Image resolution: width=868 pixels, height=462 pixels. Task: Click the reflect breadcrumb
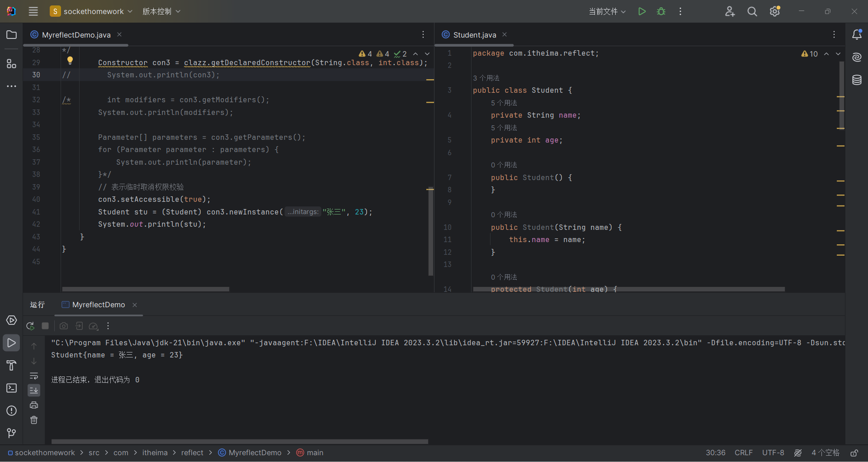click(193, 453)
